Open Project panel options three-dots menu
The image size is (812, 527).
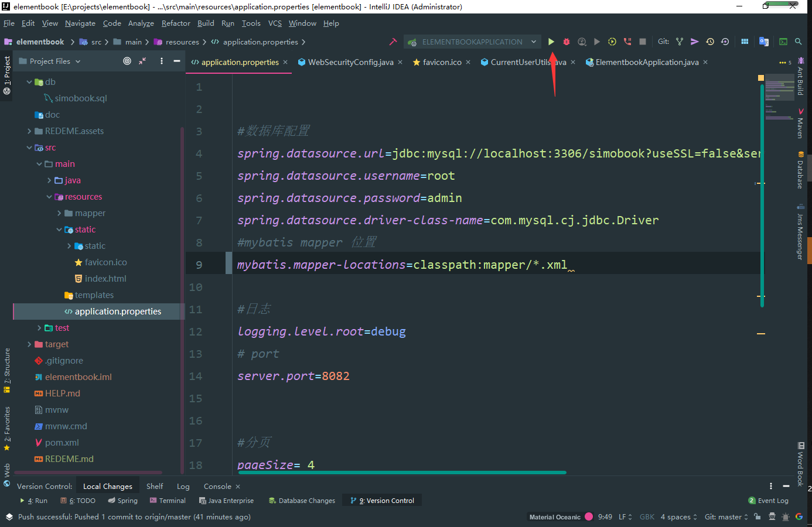coord(162,61)
